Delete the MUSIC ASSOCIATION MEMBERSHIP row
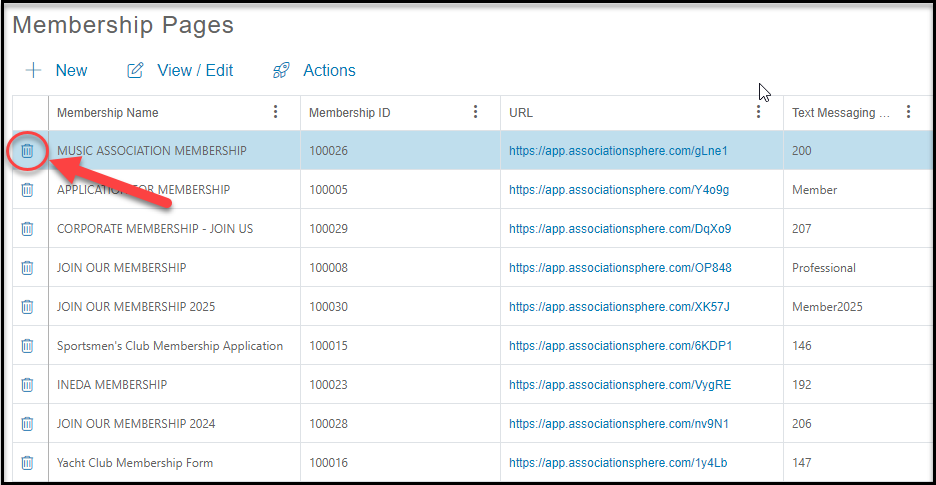Viewport: 936px width, 485px height. 27,151
